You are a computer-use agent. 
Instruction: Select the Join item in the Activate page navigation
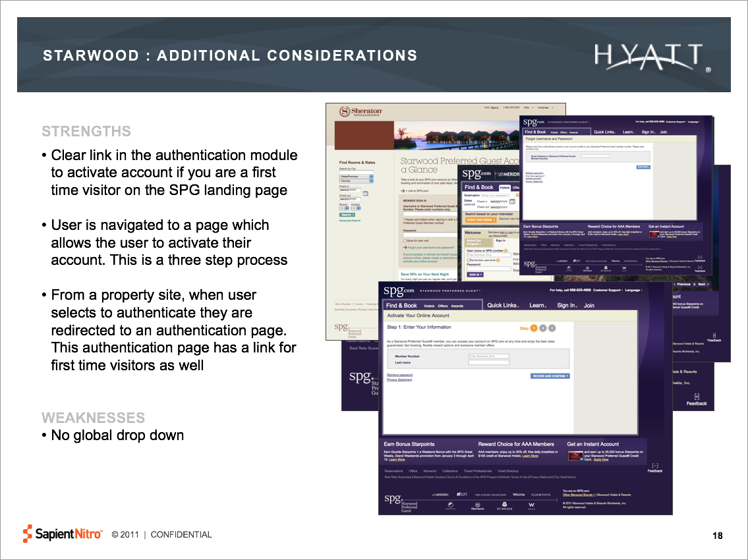[x=589, y=306]
